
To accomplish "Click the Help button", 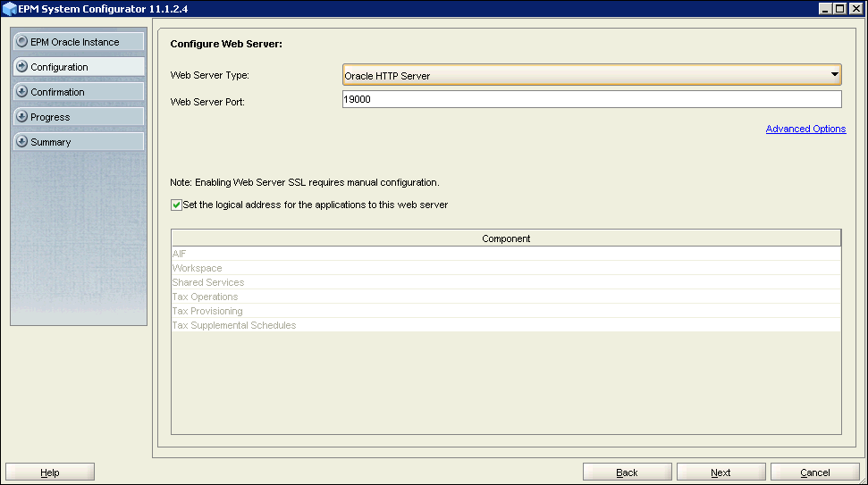I will pyautogui.click(x=50, y=472).
